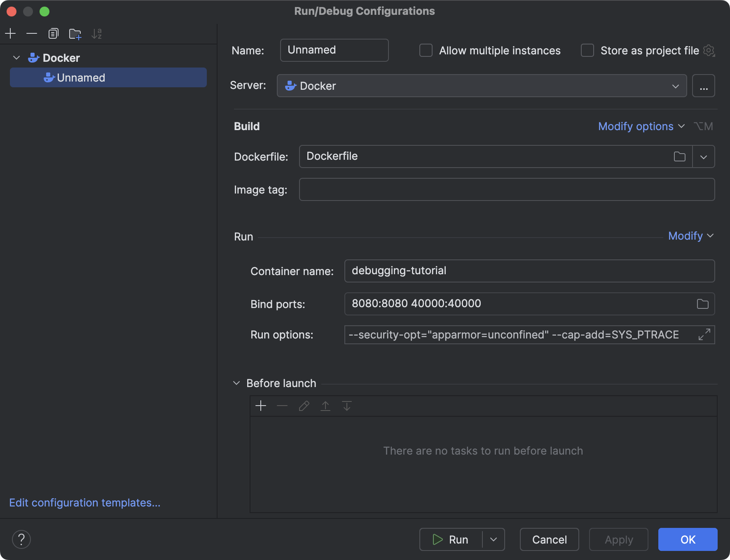Sort configurations alphabetically
The image size is (730, 560).
[x=97, y=34]
